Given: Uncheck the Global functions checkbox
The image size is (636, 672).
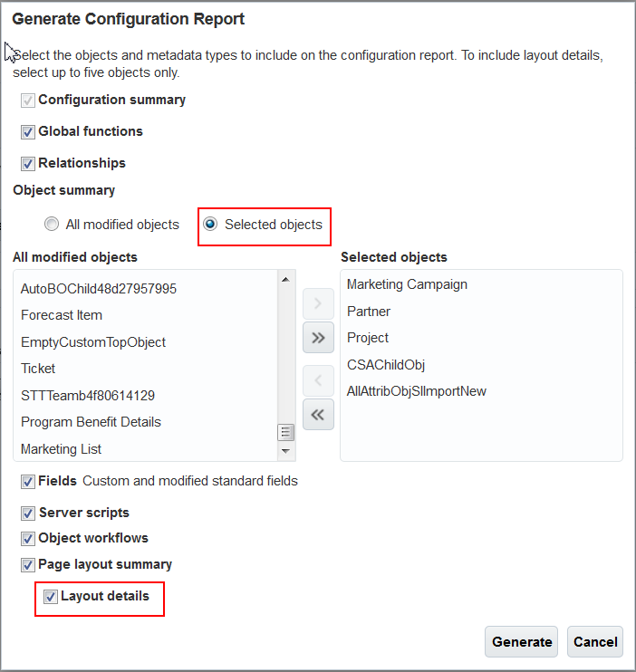Looking at the screenshot, I should (28, 132).
